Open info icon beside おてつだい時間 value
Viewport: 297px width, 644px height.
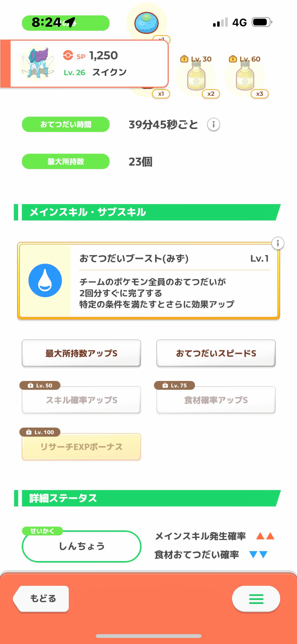[213, 124]
